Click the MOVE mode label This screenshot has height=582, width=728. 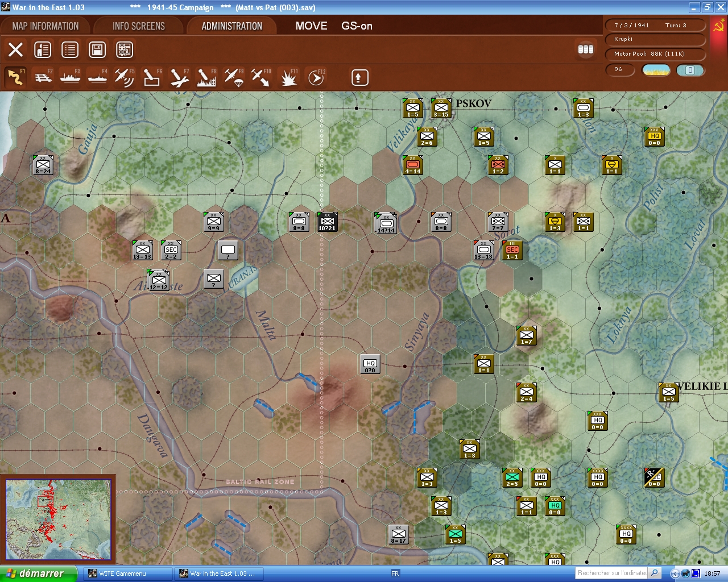coord(311,26)
